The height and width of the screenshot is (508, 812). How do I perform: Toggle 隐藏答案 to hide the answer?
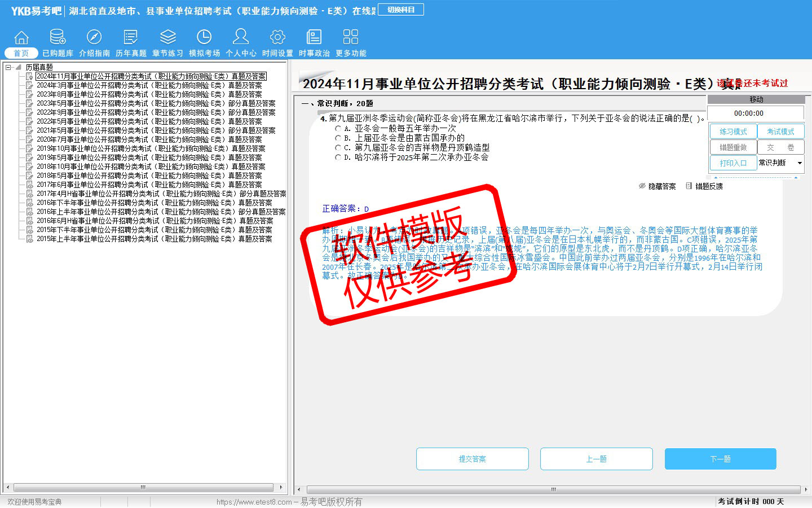coord(657,186)
